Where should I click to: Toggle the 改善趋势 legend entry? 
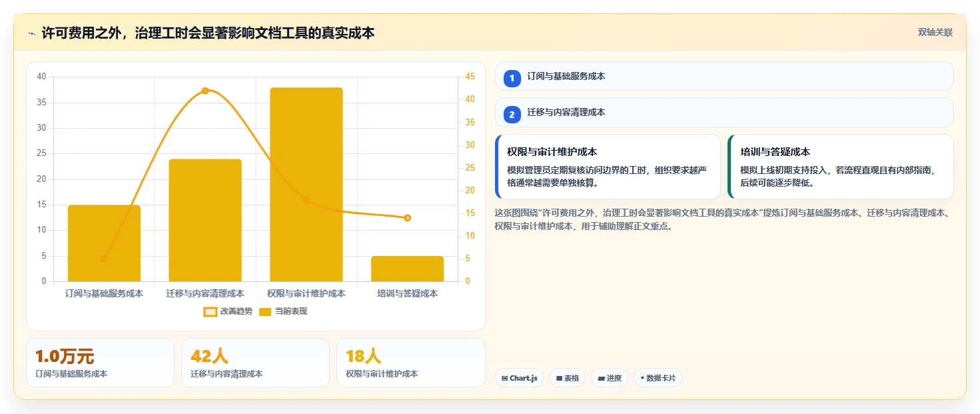point(229,311)
